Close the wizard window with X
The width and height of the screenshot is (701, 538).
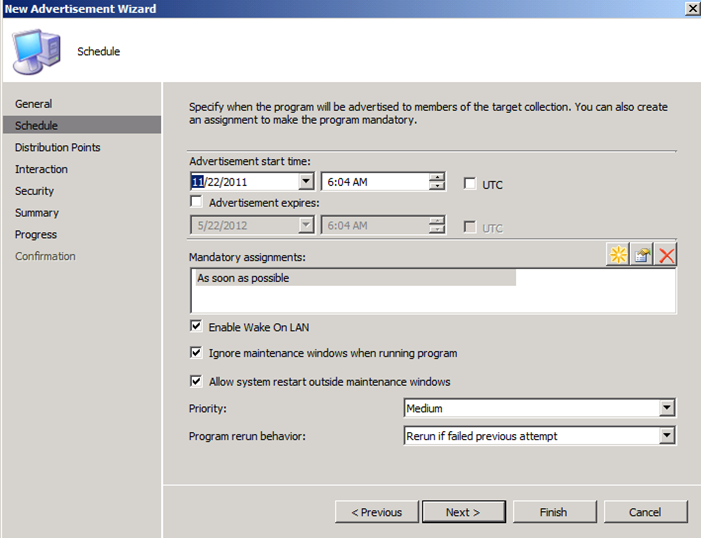[692, 8]
